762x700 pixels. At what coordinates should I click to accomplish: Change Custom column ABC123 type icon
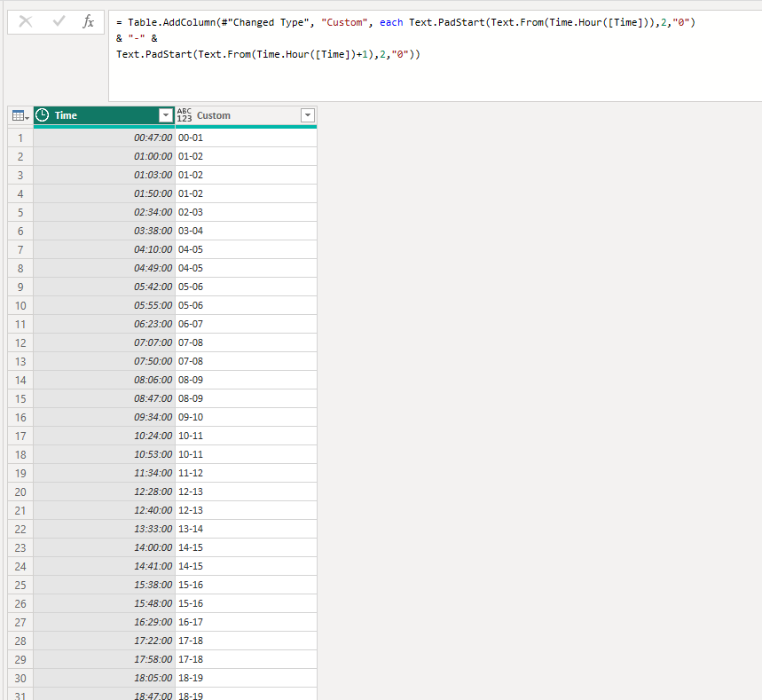tap(185, 115)
